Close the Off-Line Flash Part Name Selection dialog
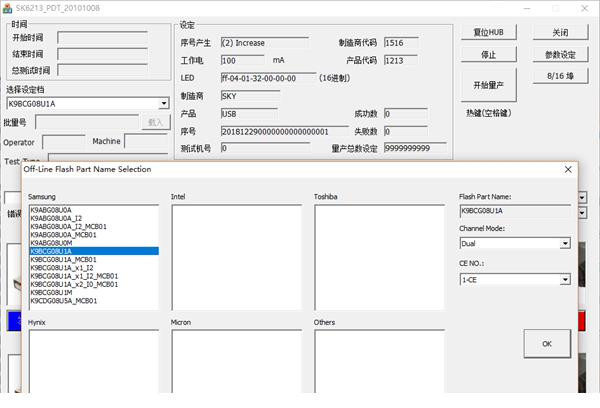 click(x=568, y=169)
